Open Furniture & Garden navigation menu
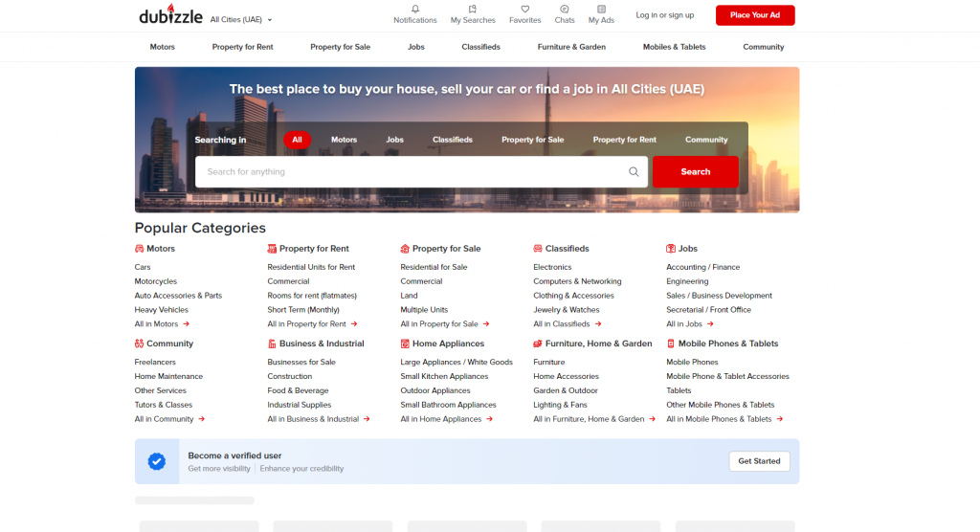The height and width of the screenshot is (532, 980). click(x=571, y=47)
